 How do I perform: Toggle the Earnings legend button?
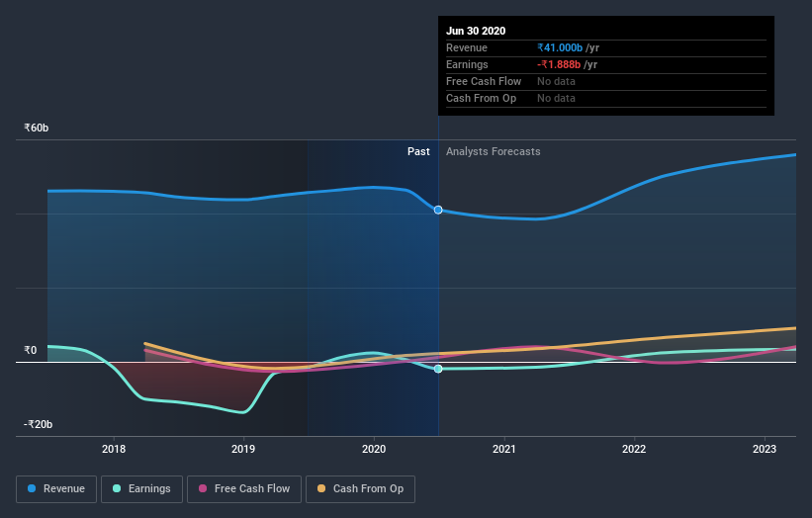point(141,489)
